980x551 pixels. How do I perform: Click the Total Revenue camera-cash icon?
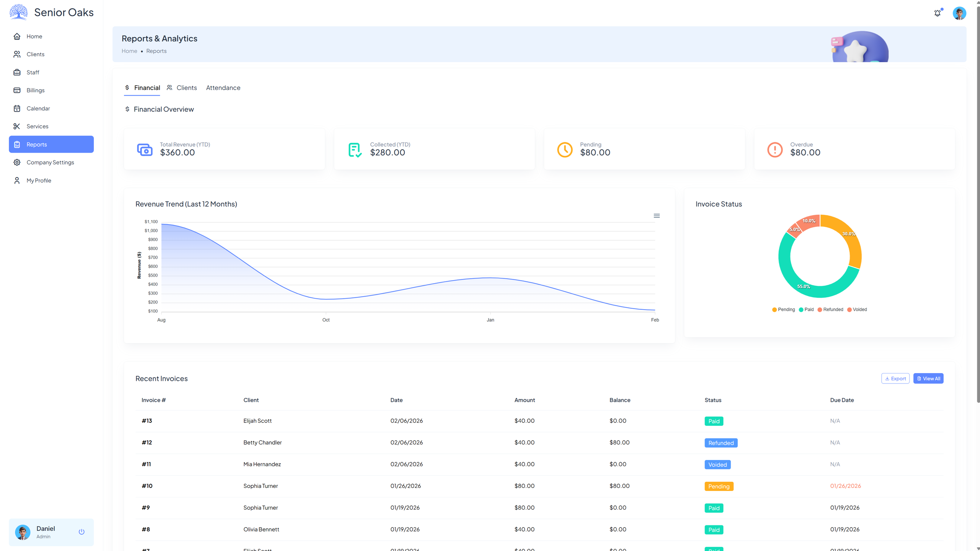point(145,150)
